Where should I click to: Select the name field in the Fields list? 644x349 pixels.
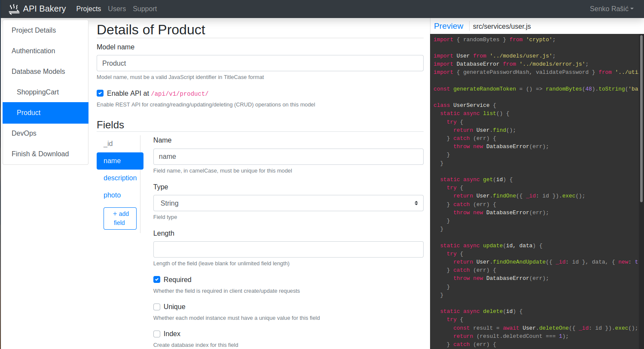[120, 161]
